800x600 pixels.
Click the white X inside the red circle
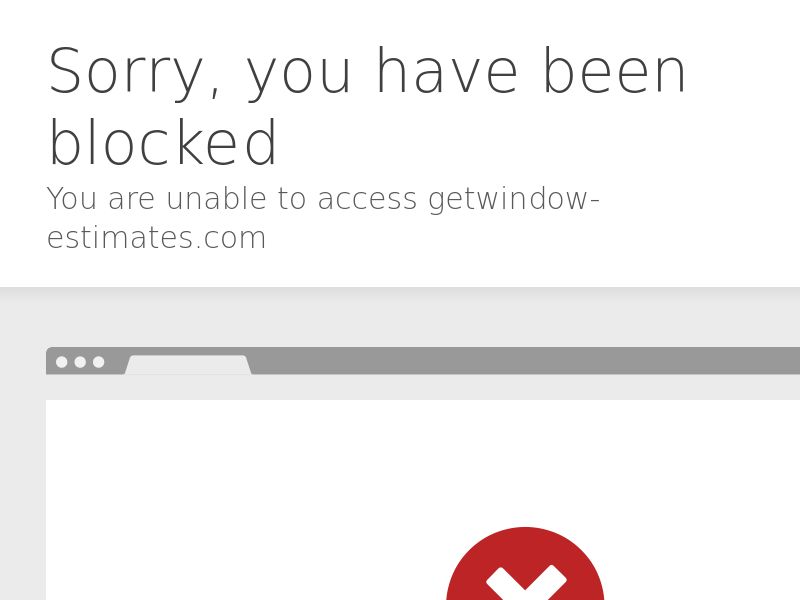pos(526,583)
